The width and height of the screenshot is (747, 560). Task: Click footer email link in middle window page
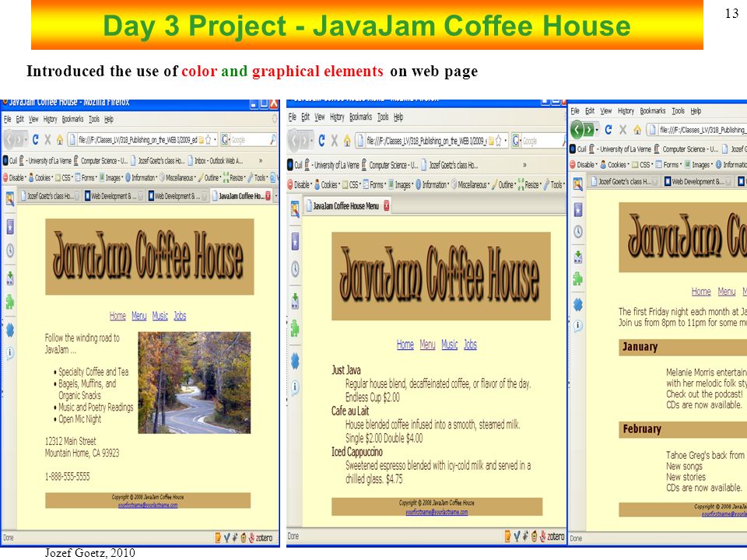[x=437, y=512]
